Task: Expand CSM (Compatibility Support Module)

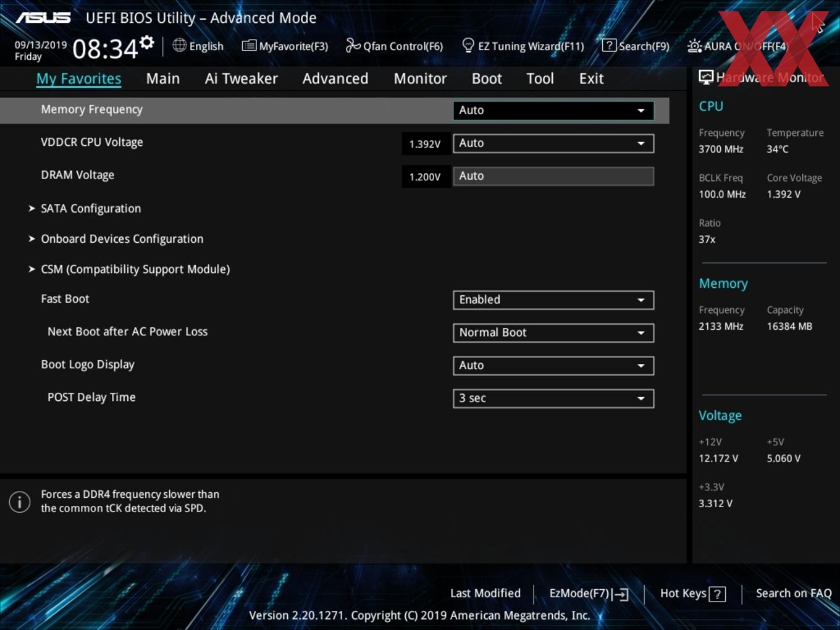Action: click(x=135, y=269)
